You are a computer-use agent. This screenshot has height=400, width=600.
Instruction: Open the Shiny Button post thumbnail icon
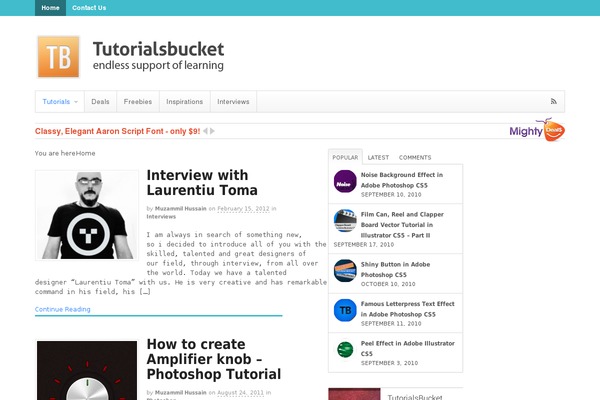[345, 271]
